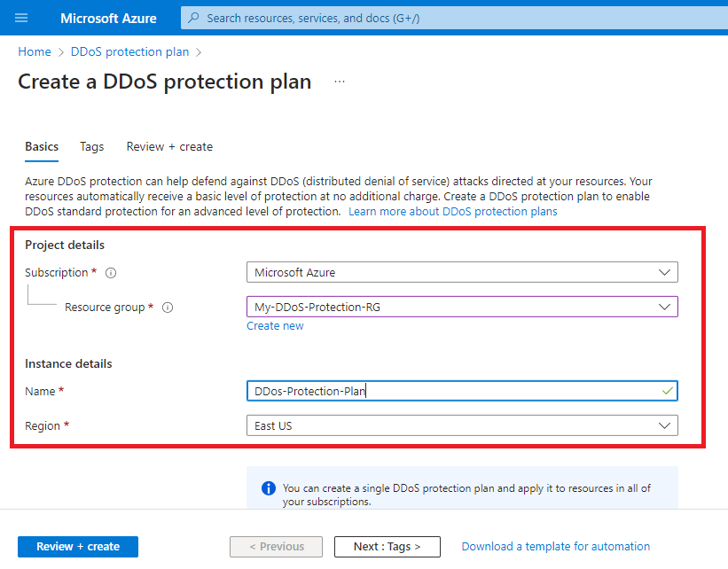Click Create new under Resource group
The height and width of the screenshot is (569, 728).
275,325
